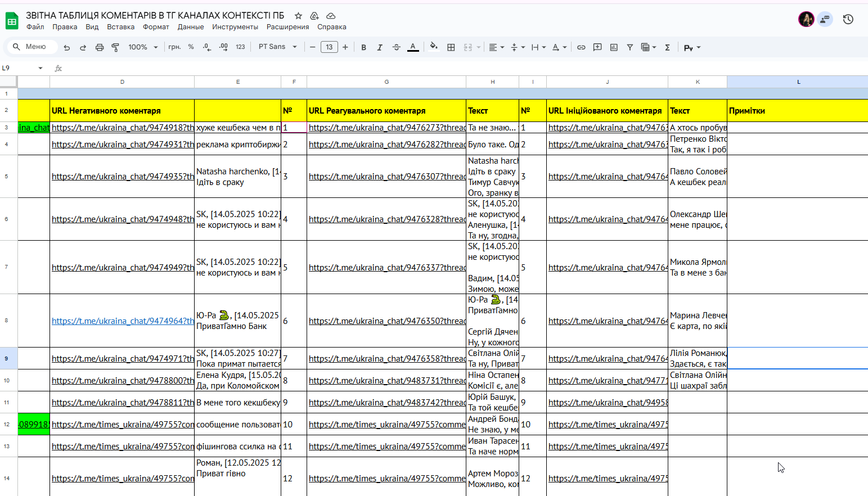Click the Undo icon
Image resolution: width=868 pixels, height=496 pixels.
tap(67, 47)
